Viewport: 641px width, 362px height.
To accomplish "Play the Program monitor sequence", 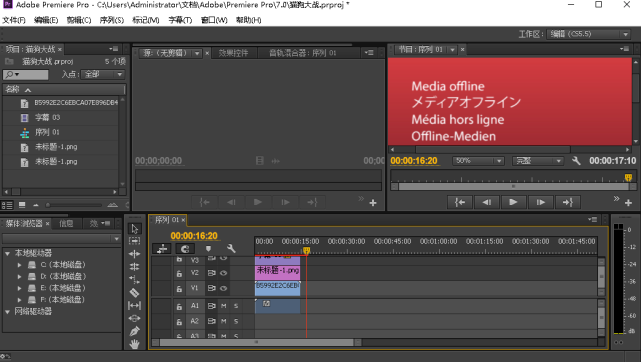I will click(513, 202).
